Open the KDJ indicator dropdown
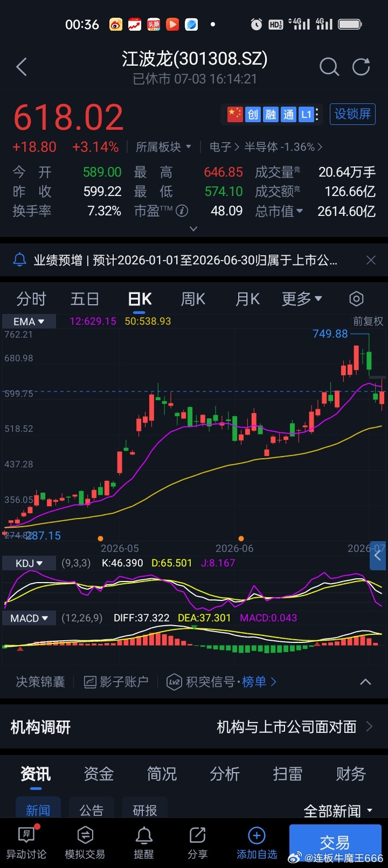The height and width of the screenshot is (868, 388). (29, 563)
